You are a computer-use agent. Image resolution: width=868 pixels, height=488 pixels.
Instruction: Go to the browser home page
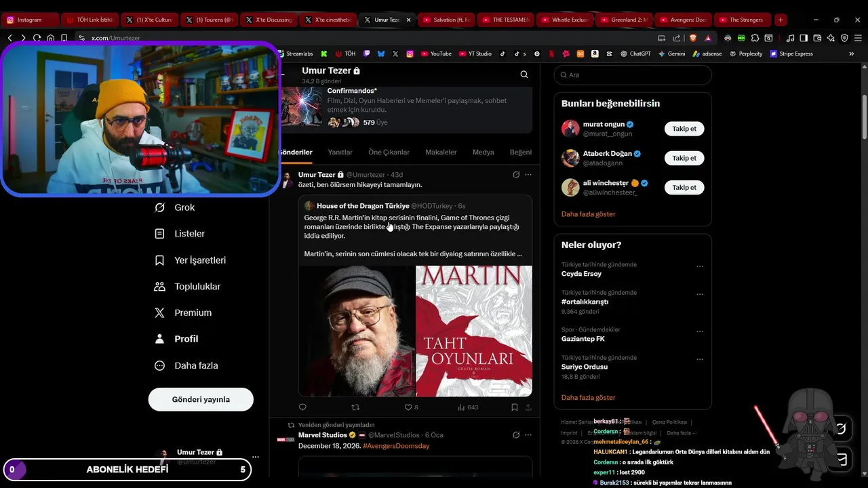pyautogui.click(x=50, y=38)
